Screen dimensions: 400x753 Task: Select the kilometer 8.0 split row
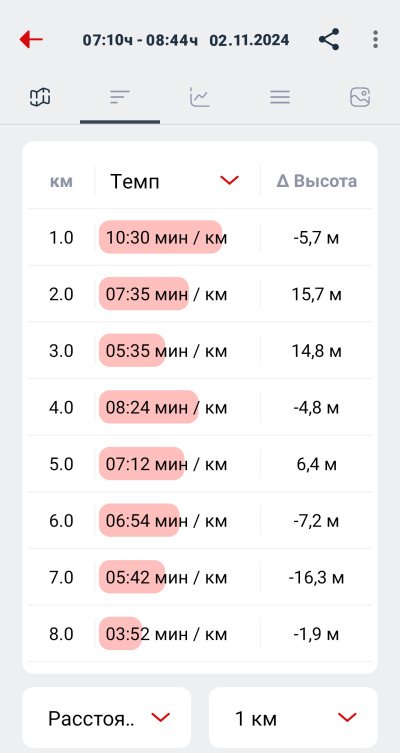(200, 634)
